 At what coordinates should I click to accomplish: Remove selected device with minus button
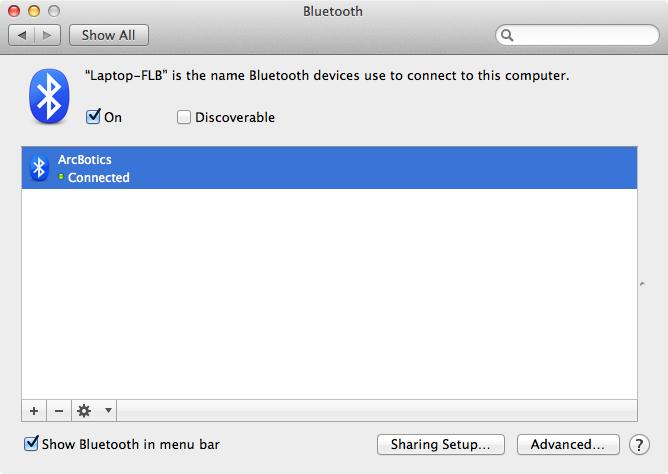coord(59,411)
